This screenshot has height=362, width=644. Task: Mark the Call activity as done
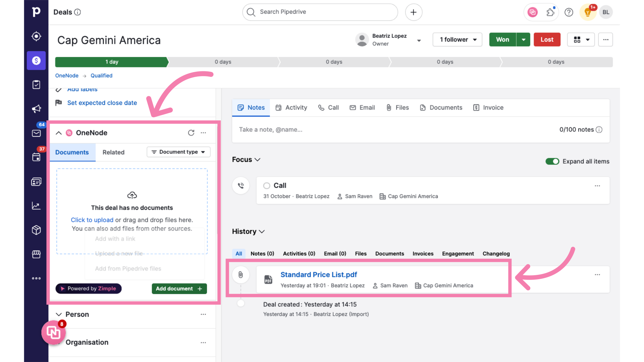(x=267, y=186)
